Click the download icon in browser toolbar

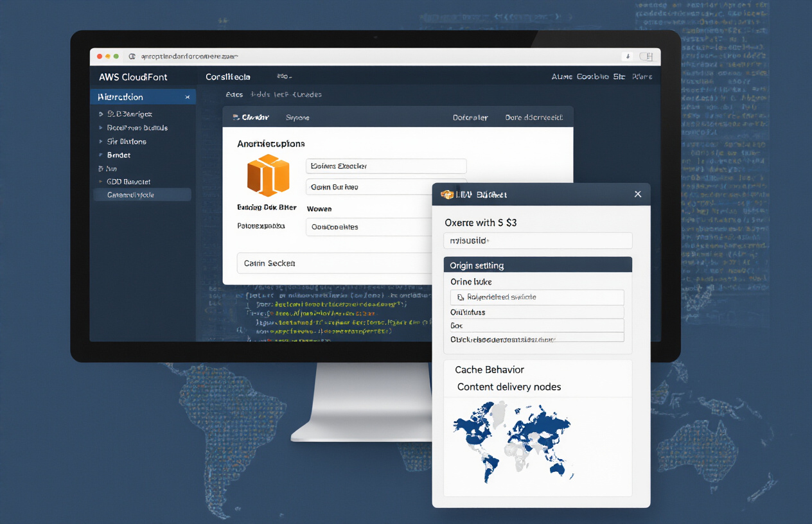(628, 57)
